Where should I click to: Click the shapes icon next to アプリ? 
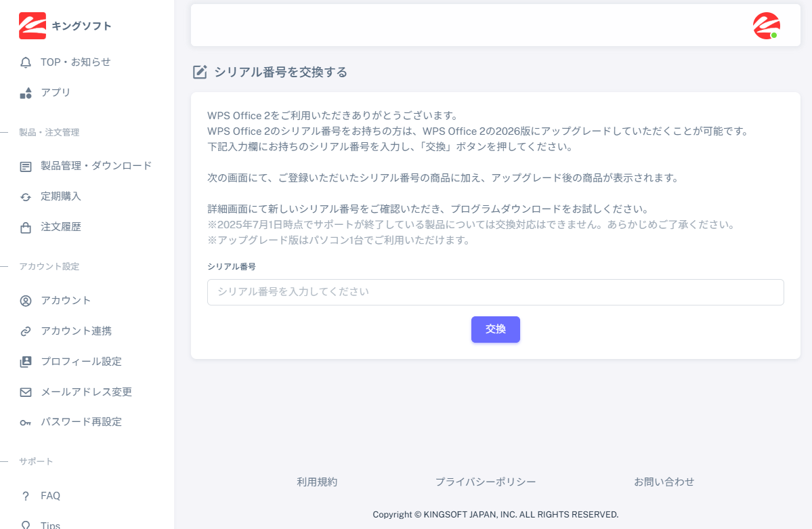pos(26,93)
